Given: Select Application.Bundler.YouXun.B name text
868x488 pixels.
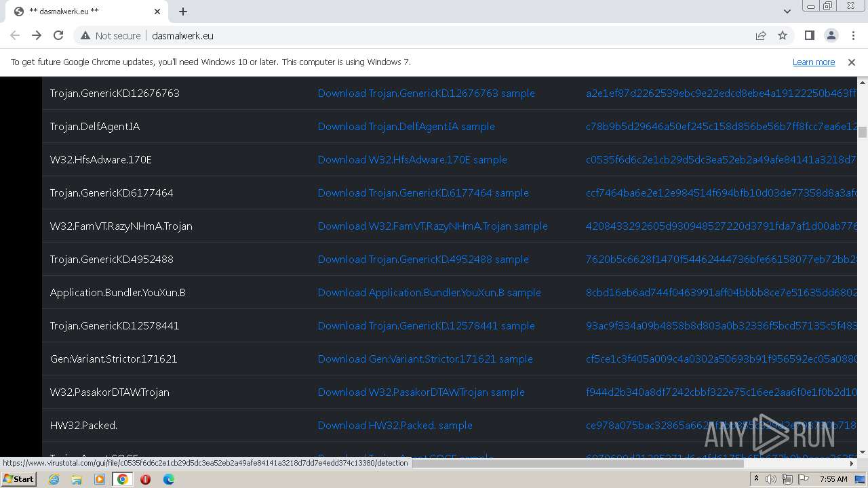Looking at the screenshot, I should (x=118, y=292).
